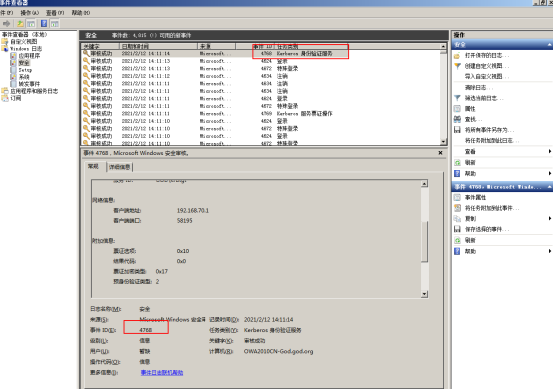This screenshot has width=553, height=389.
Task: Click the details box scrollbar thumb
Action: pyautogui.click(x=425, y=242)
